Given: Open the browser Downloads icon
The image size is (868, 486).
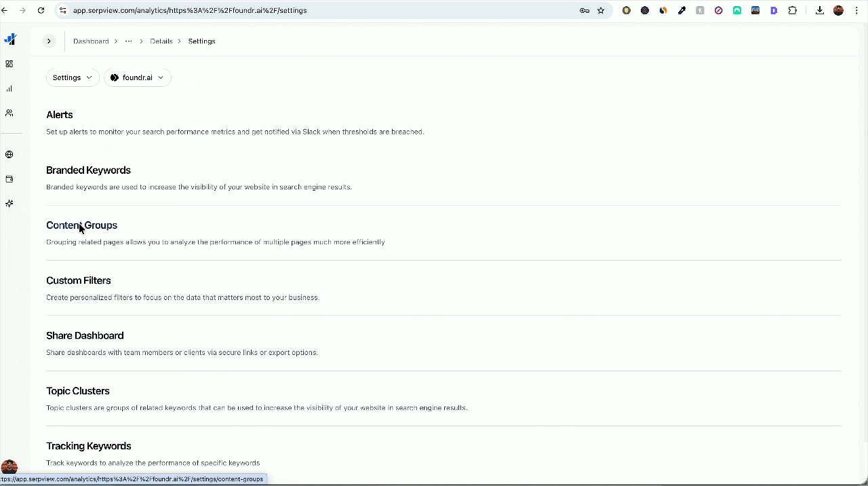Looking at the screenshot, I should [x=820, y=10].
